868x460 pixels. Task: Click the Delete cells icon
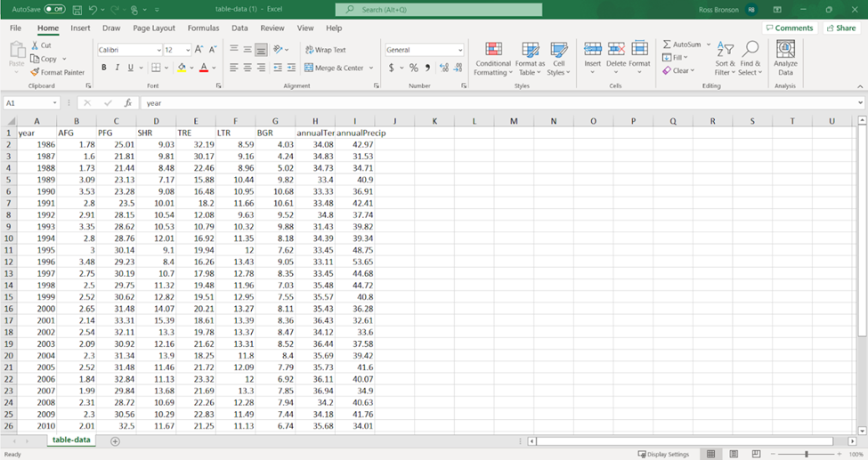tap(616, 50)
